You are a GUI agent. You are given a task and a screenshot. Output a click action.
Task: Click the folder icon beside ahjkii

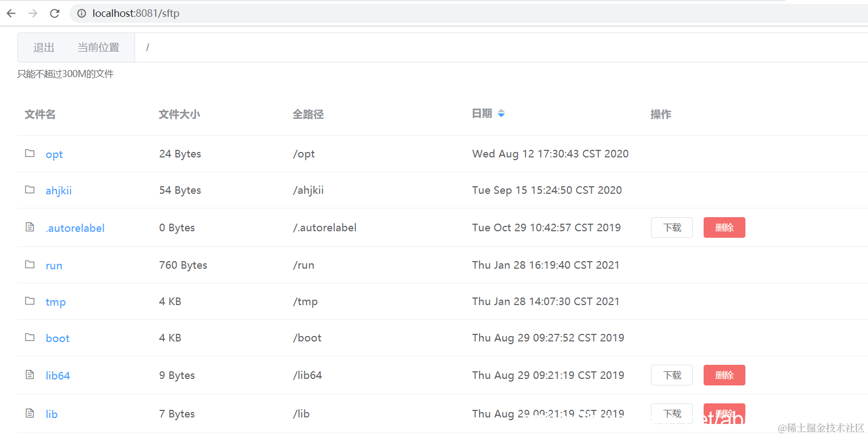click(30, 189)
